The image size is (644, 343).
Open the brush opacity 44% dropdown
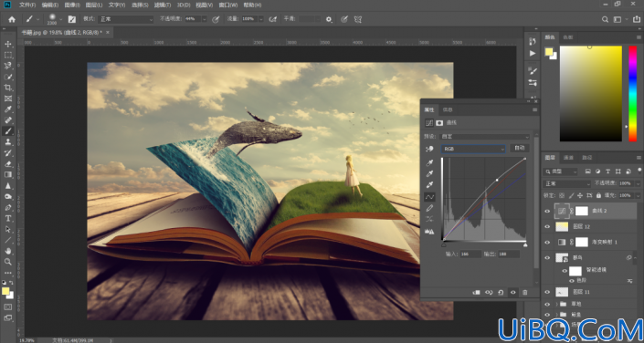(204, 19)
